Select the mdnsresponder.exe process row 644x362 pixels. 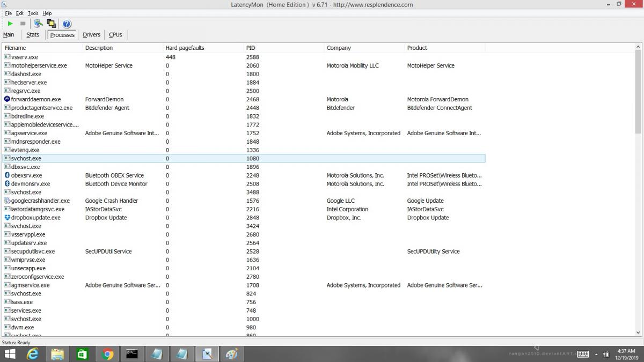(244, 142)
